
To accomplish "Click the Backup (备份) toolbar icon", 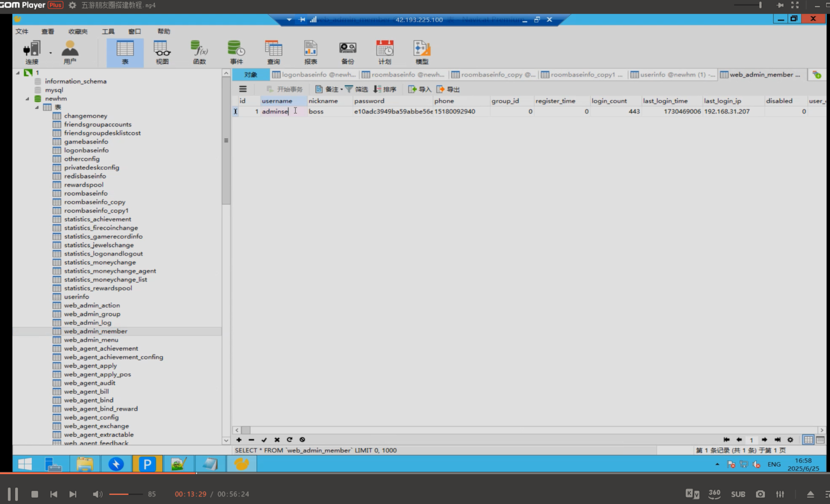I will pos(347,52).
